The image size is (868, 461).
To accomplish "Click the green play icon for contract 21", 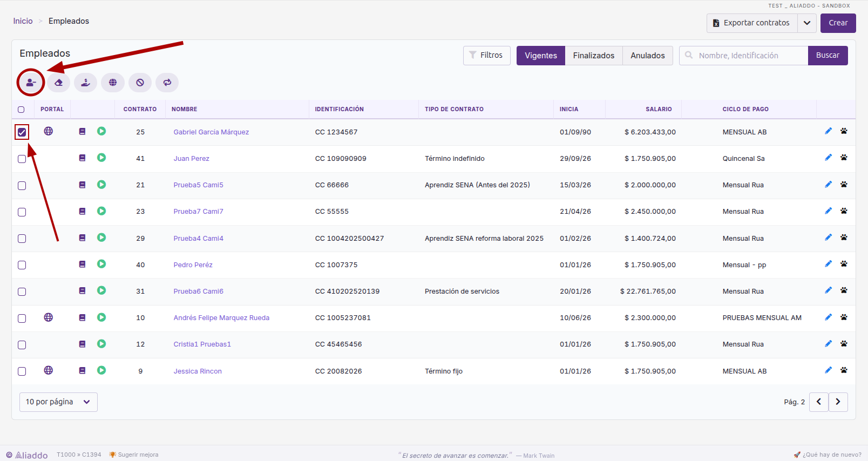I will 101,185.
